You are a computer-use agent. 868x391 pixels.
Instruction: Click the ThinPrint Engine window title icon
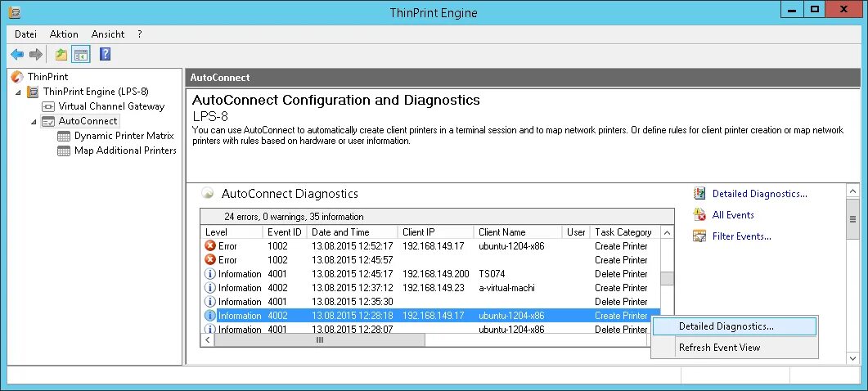(x=15, y=11)
